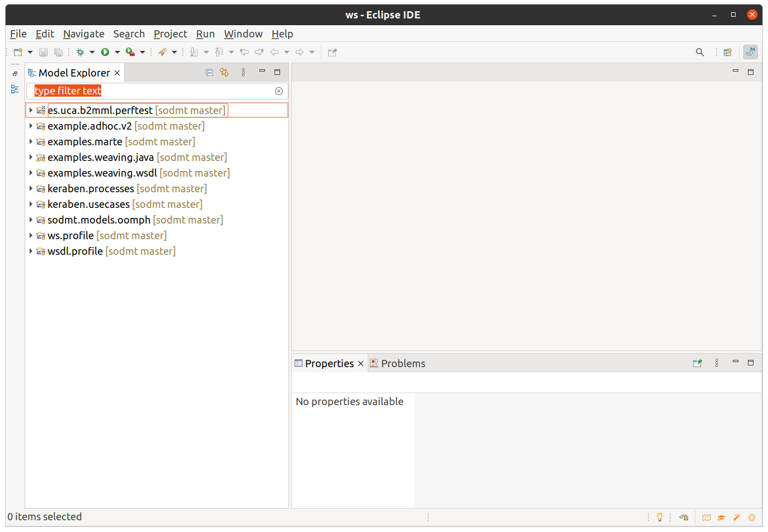Screen dimensions: 768x532
Task: Open the External Tools dropdown arrow
Action: pos(174,52)
